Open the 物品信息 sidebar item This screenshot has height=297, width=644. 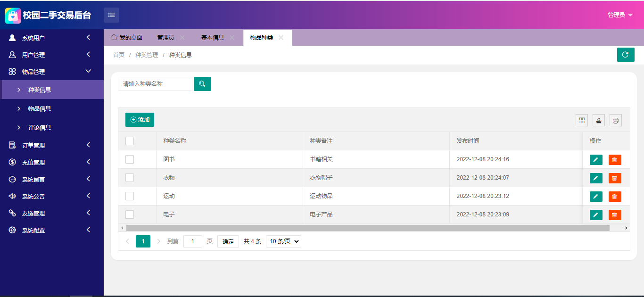coord(53,108)
